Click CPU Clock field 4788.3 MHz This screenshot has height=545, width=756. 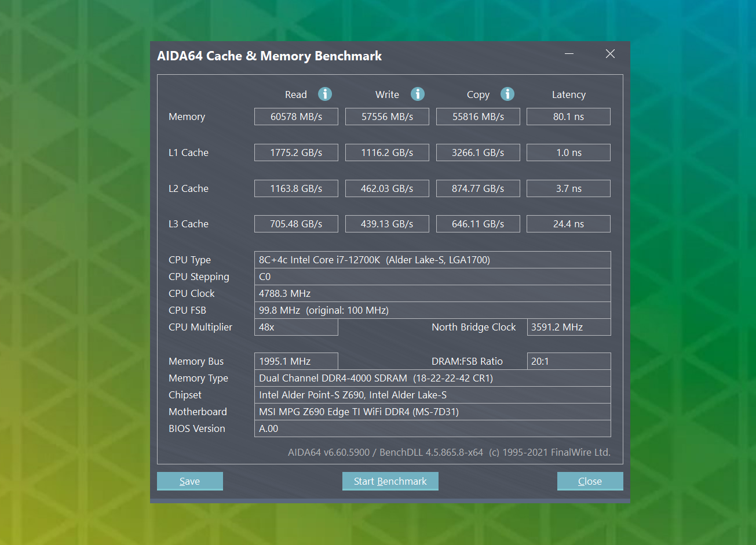point(433,293)
